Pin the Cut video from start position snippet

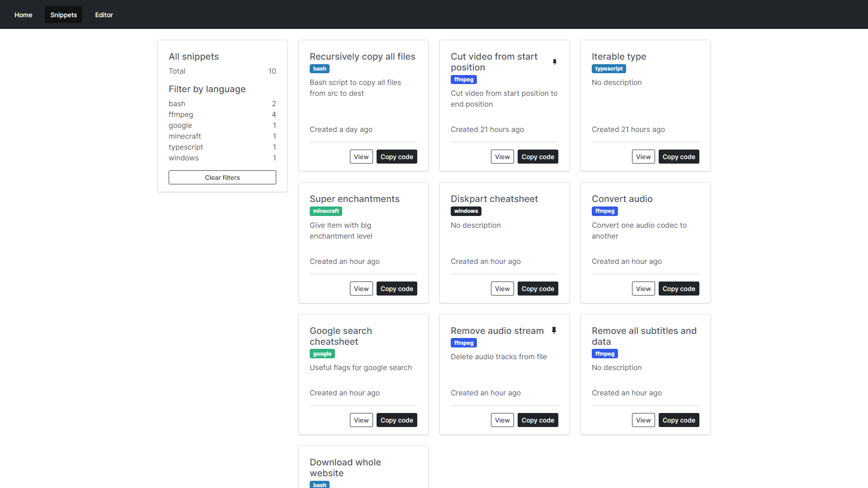[554, 61]
